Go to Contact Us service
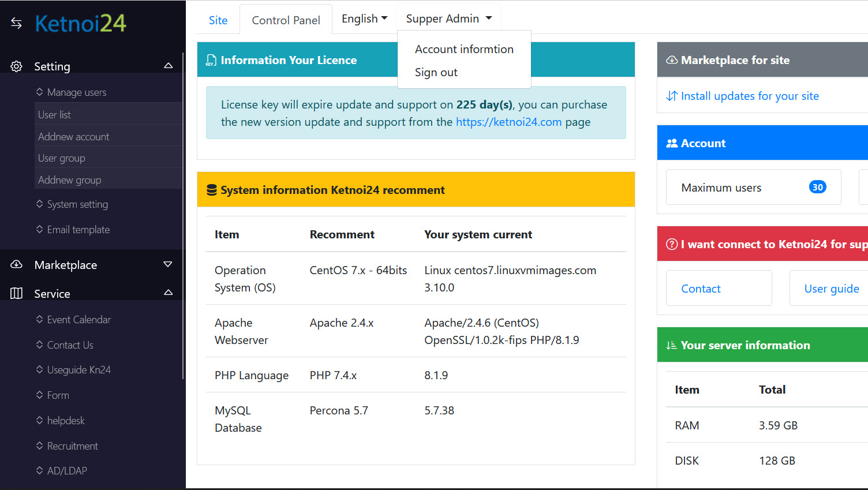Viewport: 868px width, 490px height. tap(70, 345)
